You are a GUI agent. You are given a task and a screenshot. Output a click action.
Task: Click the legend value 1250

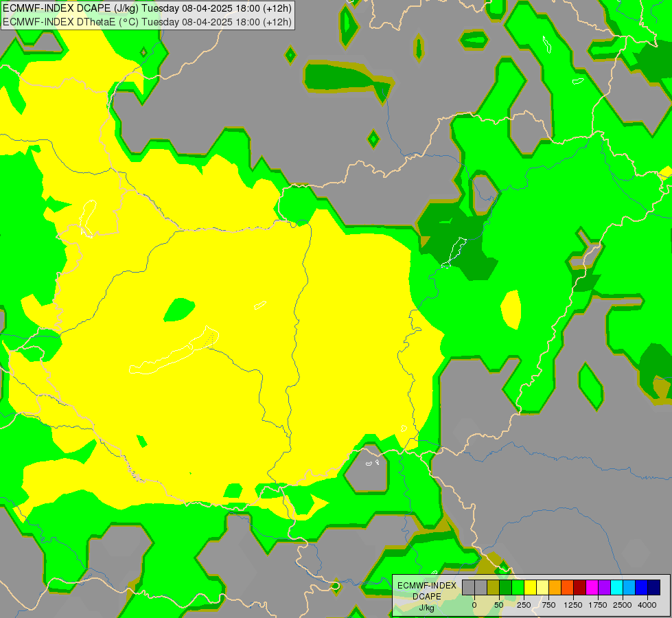coord(573,605)
